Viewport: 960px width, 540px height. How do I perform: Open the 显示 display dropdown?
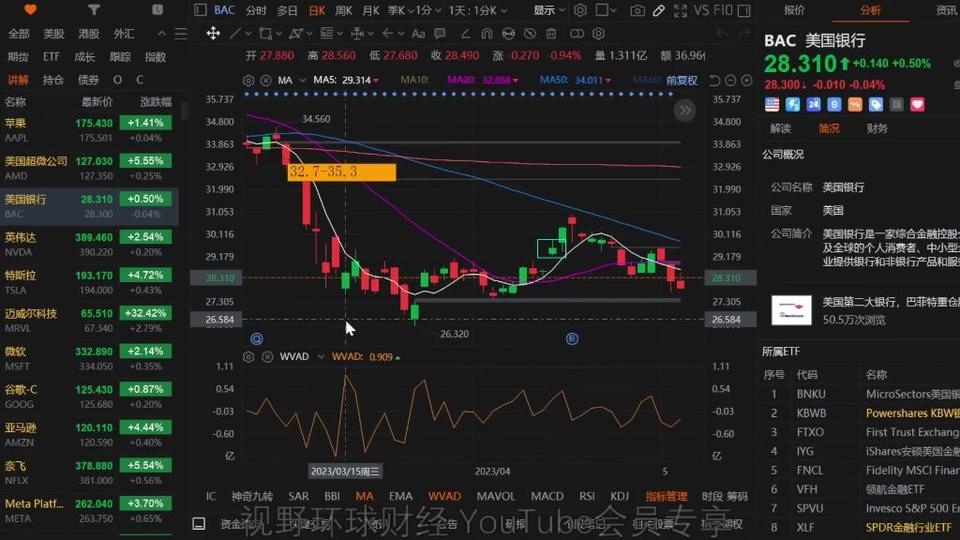point(547,10)
